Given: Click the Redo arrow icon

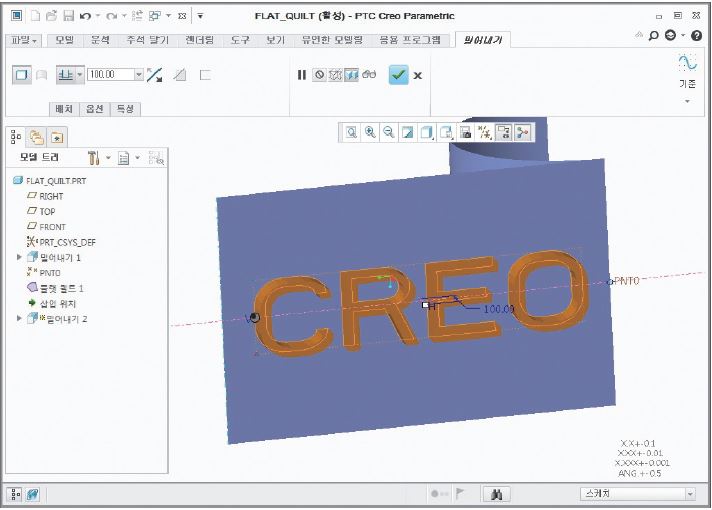Looking at the screenshot, I should coord(111,16).
